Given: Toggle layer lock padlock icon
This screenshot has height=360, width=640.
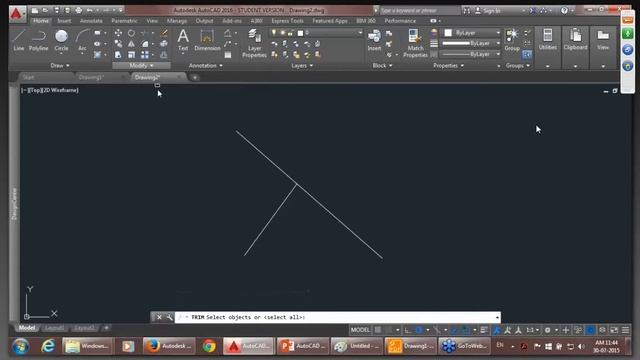Looking at the screenshot, I should [290, 33].
